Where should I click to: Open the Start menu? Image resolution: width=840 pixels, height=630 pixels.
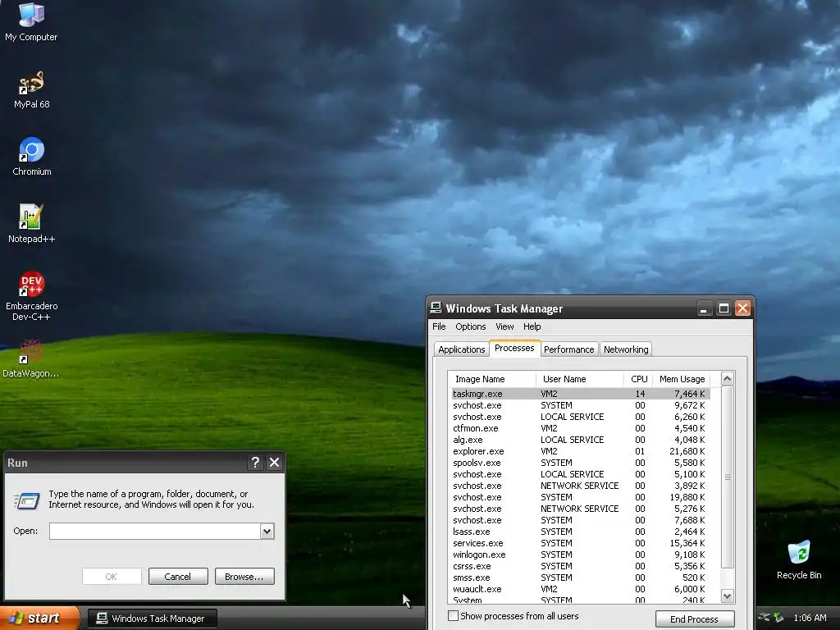[x=39, y=619]
